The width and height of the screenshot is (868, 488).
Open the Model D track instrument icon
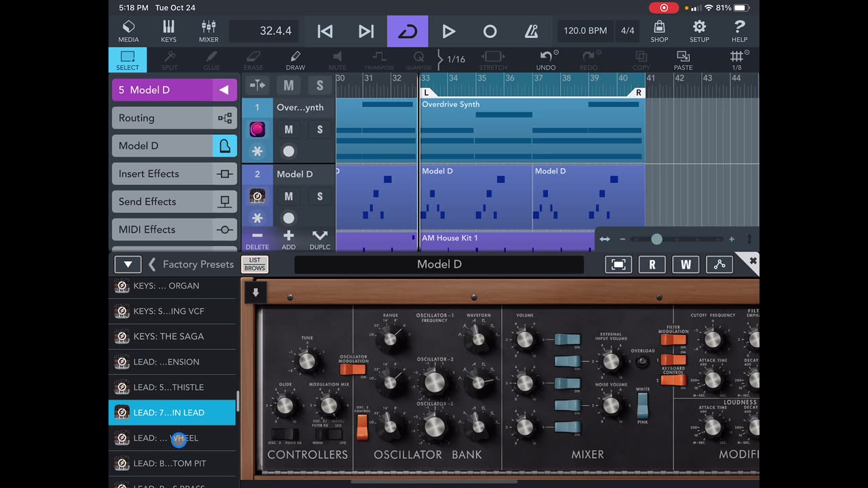pyautogui.click(x=258, y=197)
